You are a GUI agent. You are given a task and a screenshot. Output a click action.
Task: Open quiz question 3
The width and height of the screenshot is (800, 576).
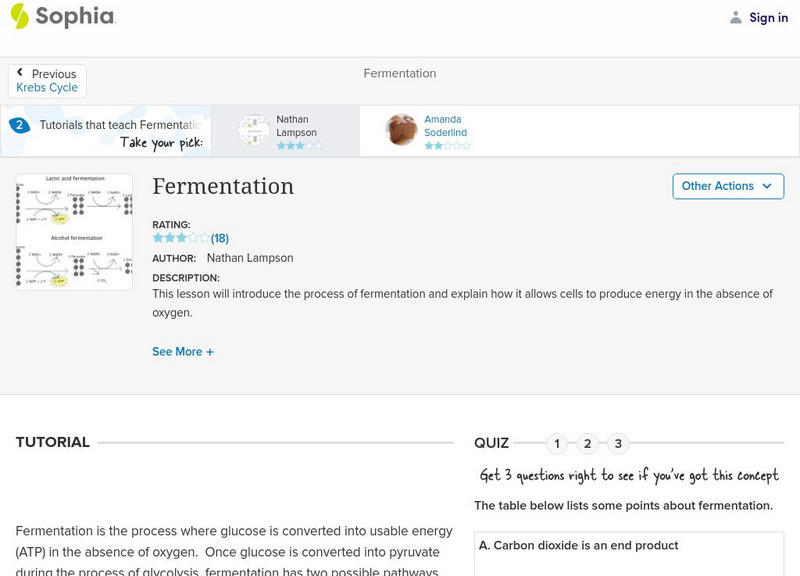click(x=619, y=444)
